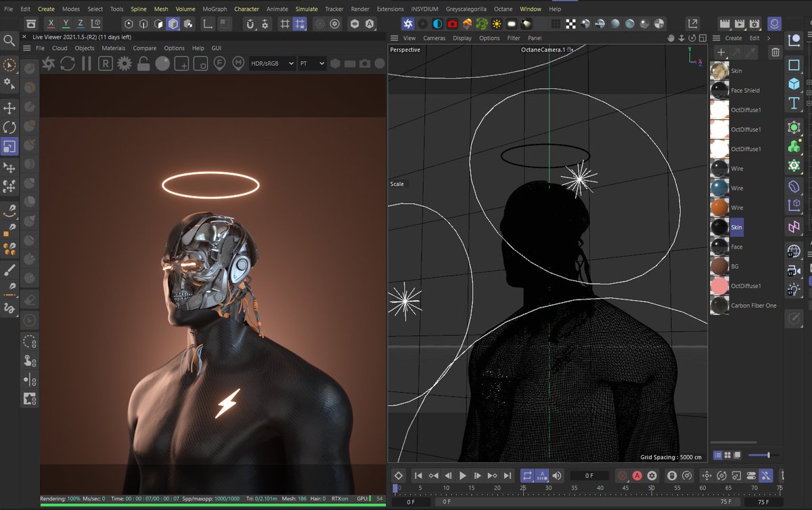Click the current frame 0 F field

[589, 476]
